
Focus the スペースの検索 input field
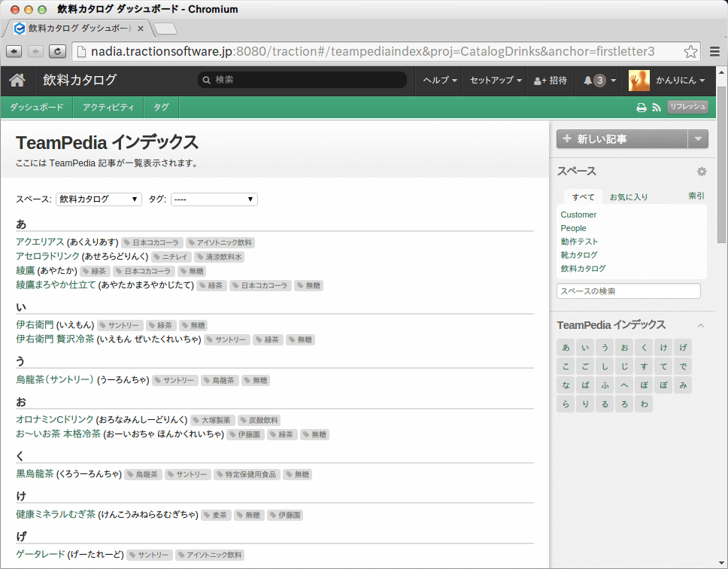[628, 291]
